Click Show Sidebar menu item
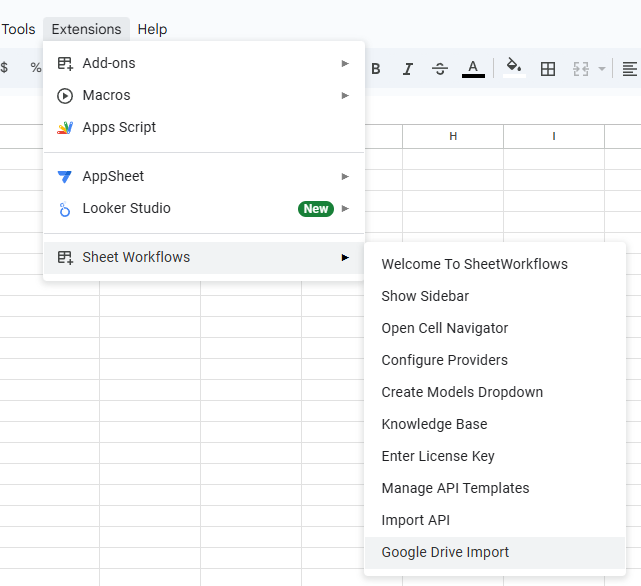The width and height of the screenshot is (641, 586). coord(425,296)
